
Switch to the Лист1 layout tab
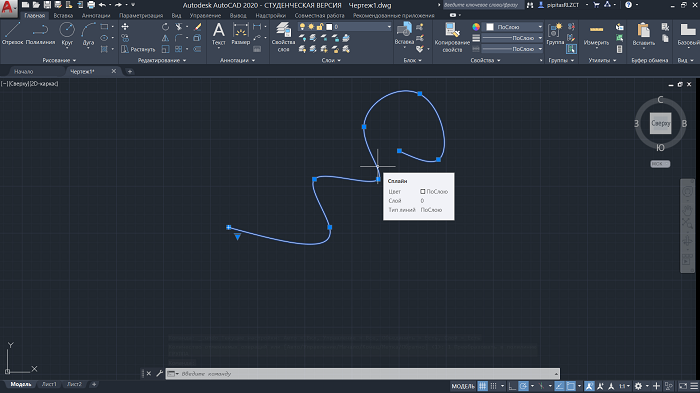49,384
